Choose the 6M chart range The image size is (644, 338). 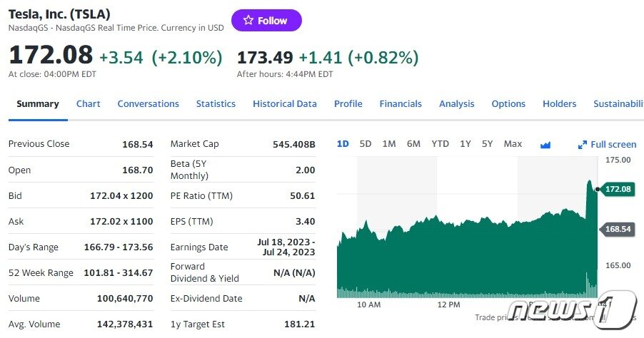click(413, 144)
